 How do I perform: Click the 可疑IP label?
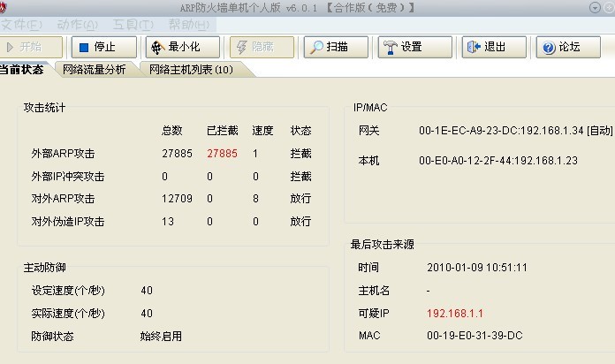374,314
